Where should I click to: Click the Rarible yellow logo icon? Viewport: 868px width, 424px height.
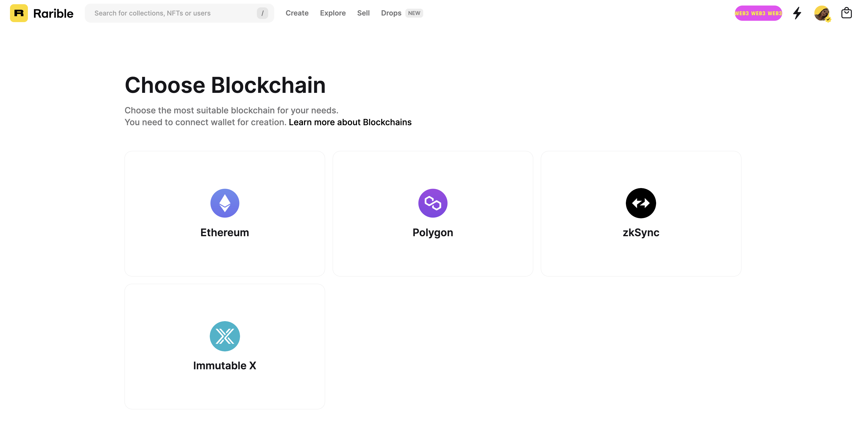[19, 13]
